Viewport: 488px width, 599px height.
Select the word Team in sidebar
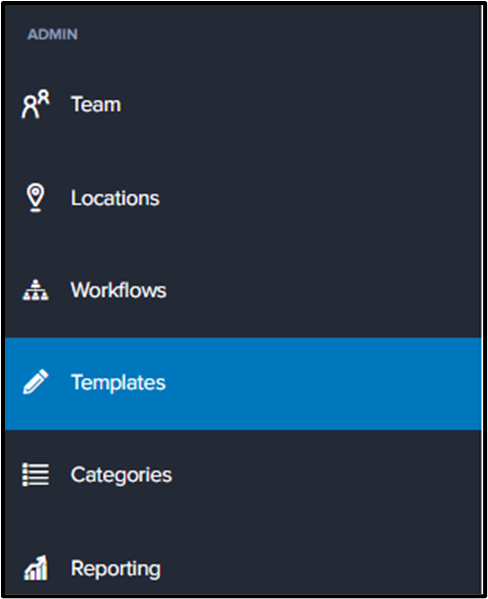click(x=96, y=104)
